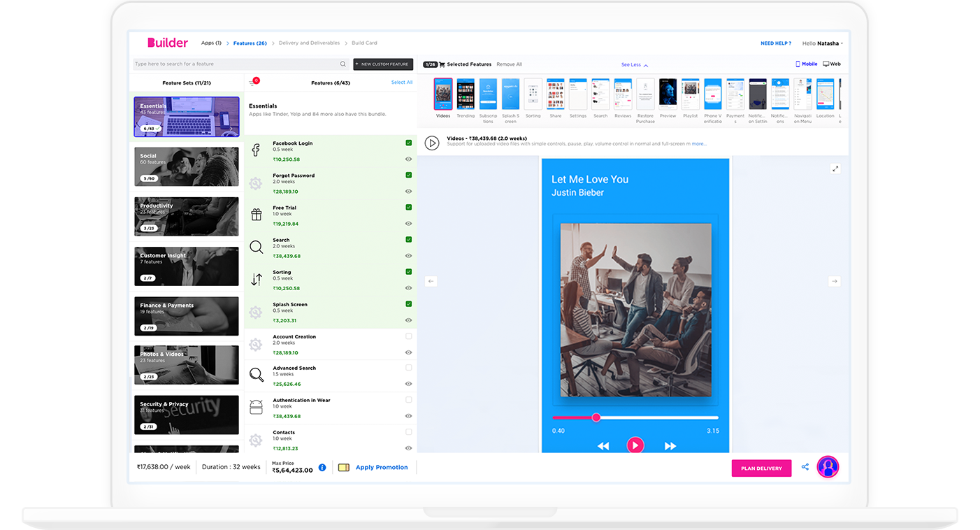Click the Facebook Login feature icon
Screen dimensions: 980x530
point(256,150)
